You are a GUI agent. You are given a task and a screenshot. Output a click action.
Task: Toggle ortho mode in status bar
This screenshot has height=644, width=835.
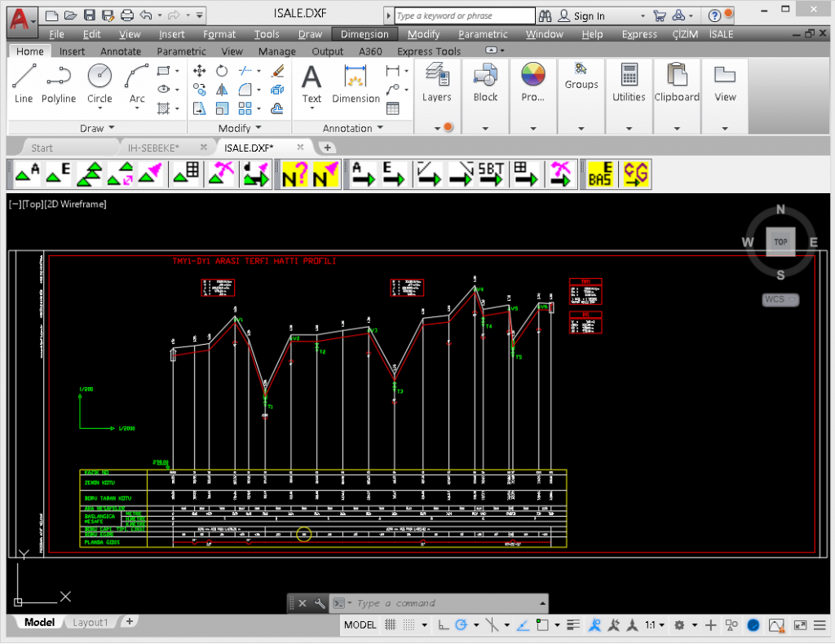[x=442, y=625]
